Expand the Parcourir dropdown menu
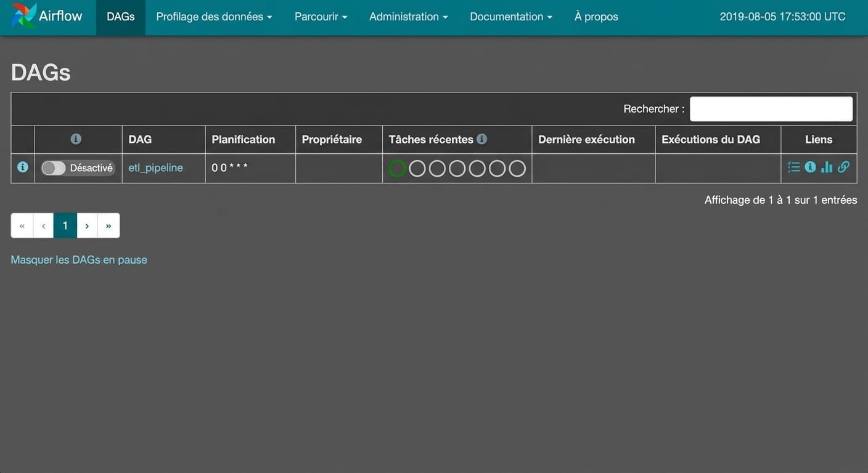Screen dimensions: 868x473 [x=321, y=17]
